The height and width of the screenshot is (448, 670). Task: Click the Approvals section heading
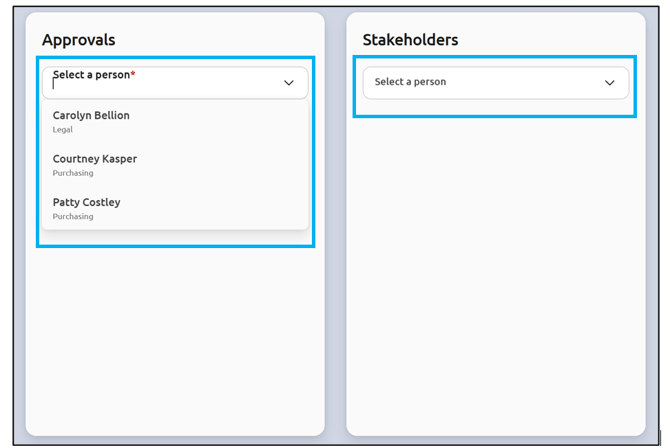78,40
